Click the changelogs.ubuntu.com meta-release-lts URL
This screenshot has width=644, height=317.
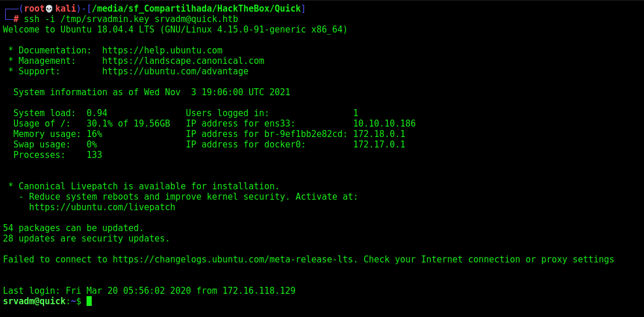click(235, 260)
